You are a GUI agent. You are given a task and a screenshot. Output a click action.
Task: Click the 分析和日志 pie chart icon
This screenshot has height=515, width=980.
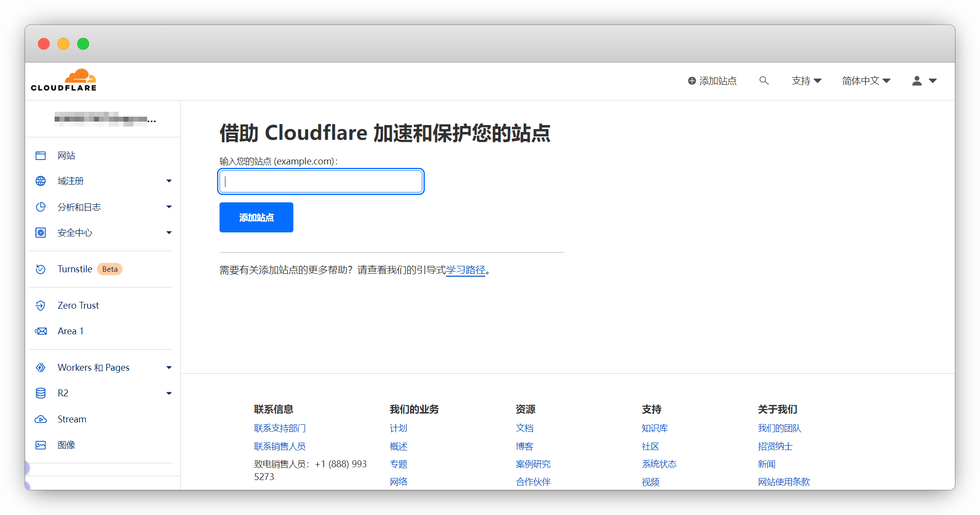[x=41, y=207]
